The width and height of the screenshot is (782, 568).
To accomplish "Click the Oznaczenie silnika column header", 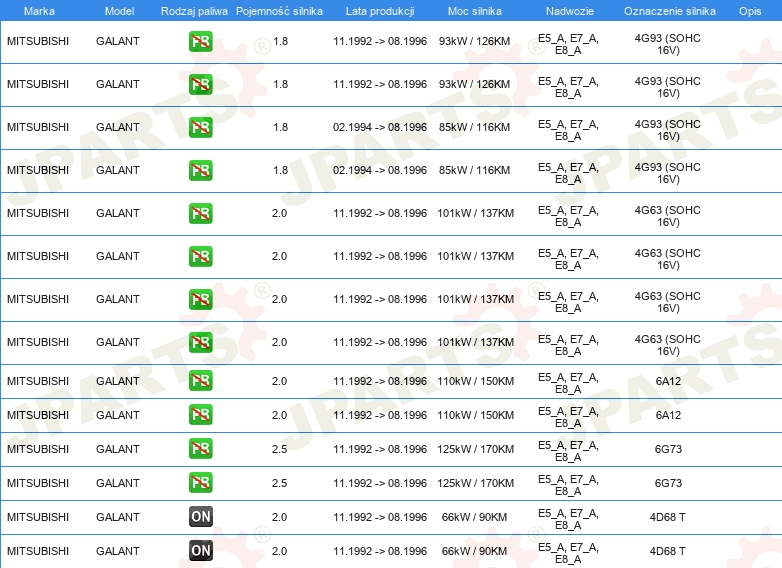I will [x=669, y=11].
